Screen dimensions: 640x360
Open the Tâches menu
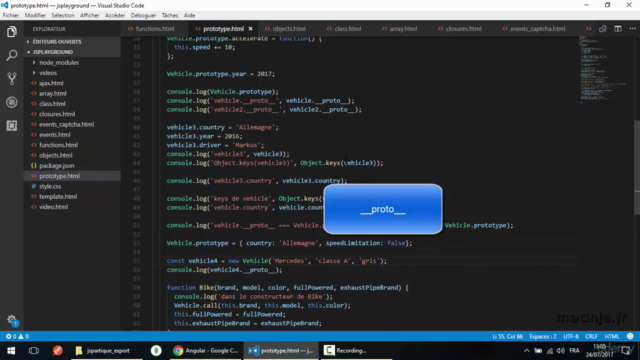coord(170,15)
